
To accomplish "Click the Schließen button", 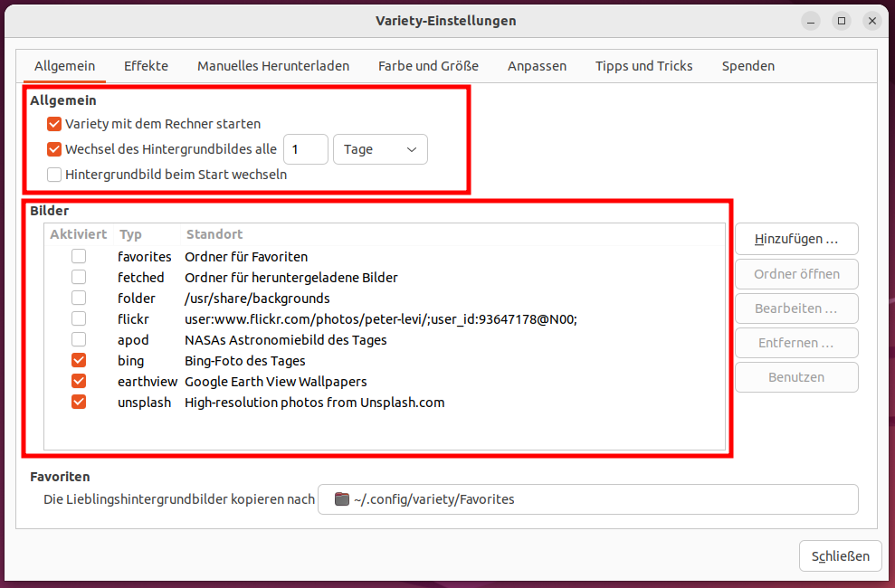I will pos(840,556).
